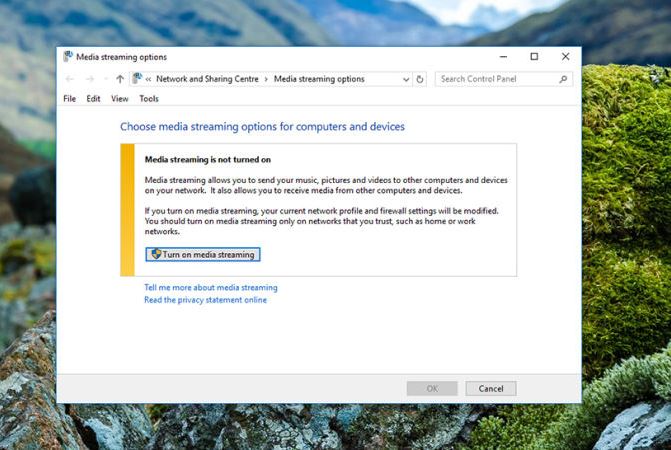Open the Tools menu
Screen dimensions: 671x450
[x=149, y=99]
